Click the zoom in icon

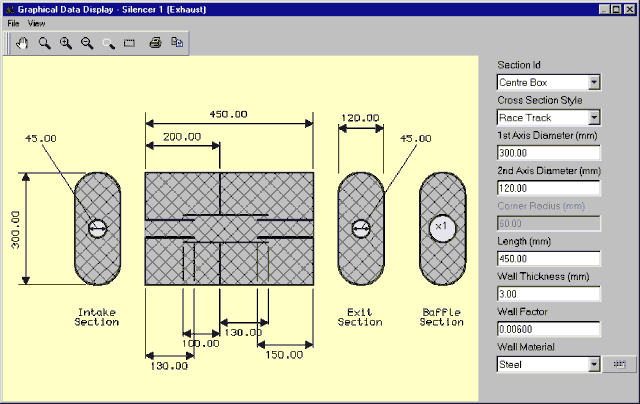(66, 43)
